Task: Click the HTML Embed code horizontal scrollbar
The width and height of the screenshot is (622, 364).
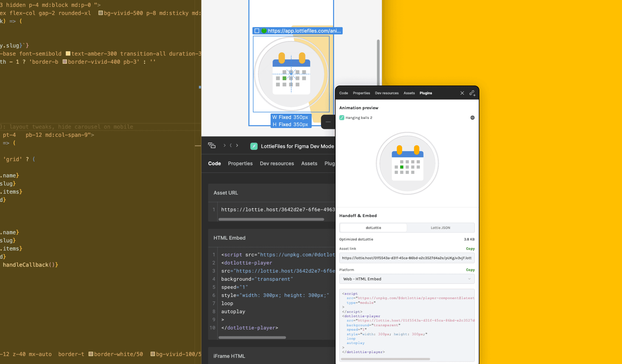Action: [x=252, y=338]
